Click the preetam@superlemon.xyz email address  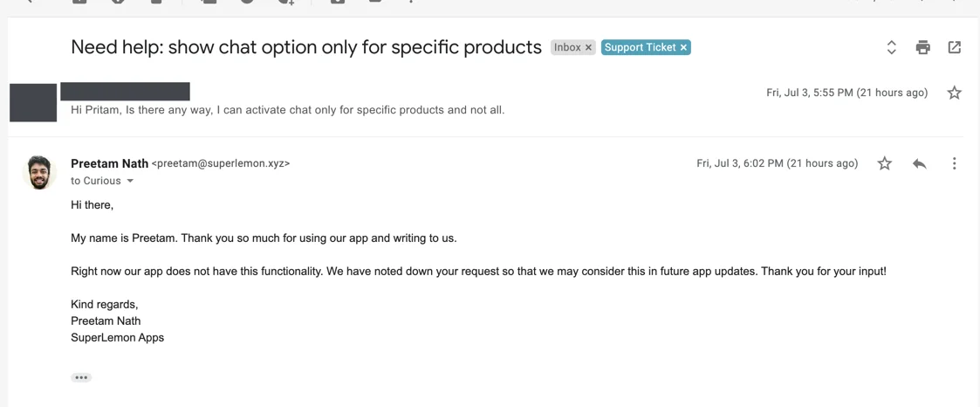pos(221,163)
